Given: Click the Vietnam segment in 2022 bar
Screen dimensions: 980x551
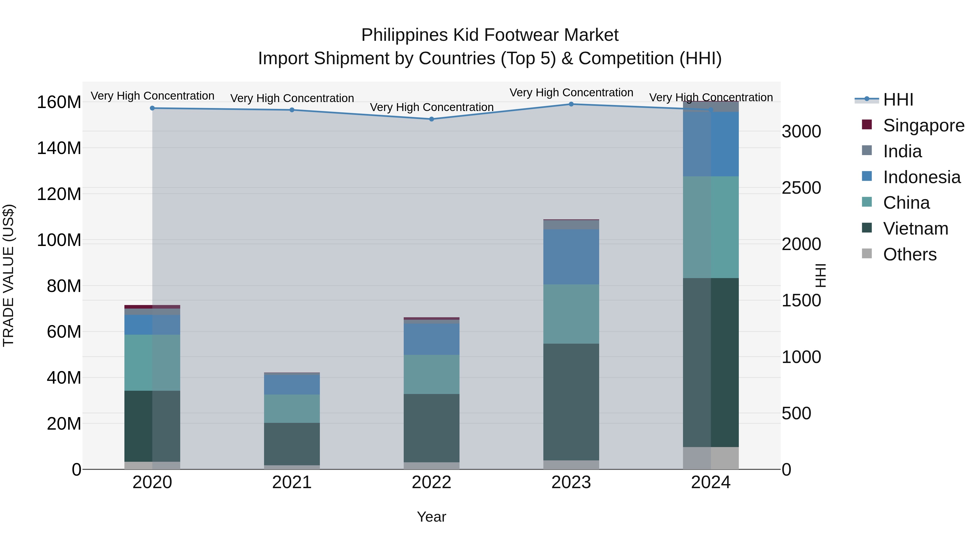Looking at the screenshot, I should click(431, 428).
